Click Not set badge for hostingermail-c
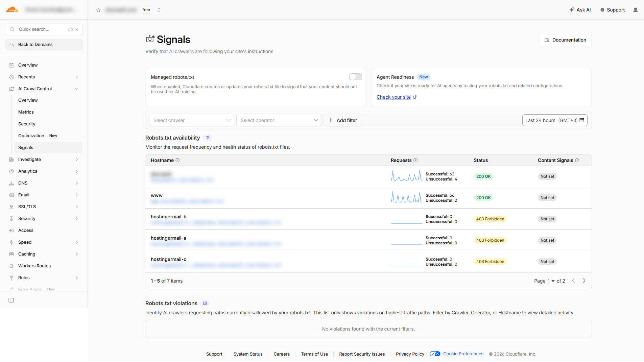This screenshot has height=362, width=644. [x=547, y=262]
